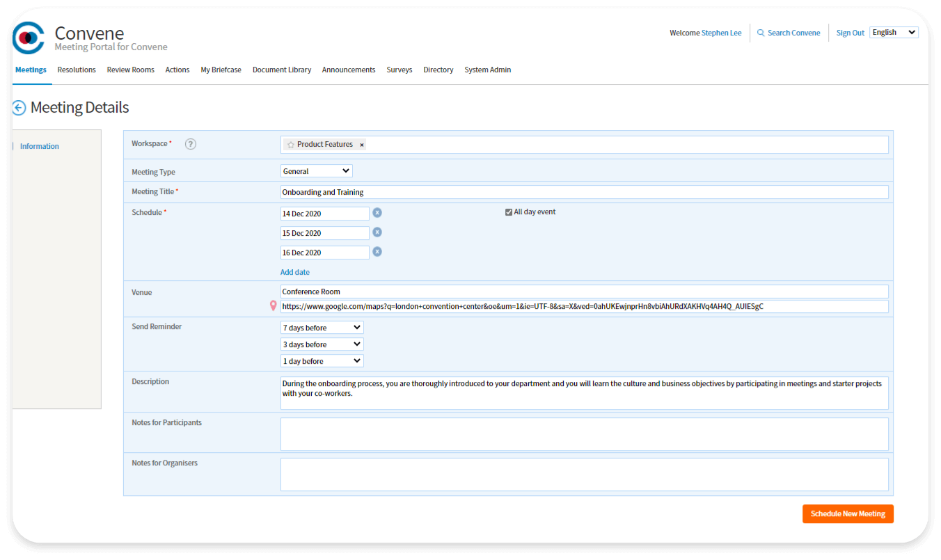Remove the 15 Dec 2020 date

point(377,232)
